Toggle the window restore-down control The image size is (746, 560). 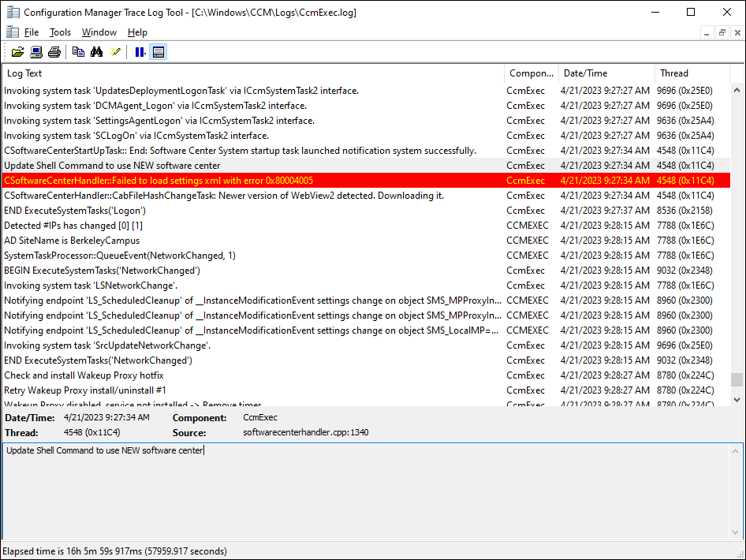[x=692, y=12]
